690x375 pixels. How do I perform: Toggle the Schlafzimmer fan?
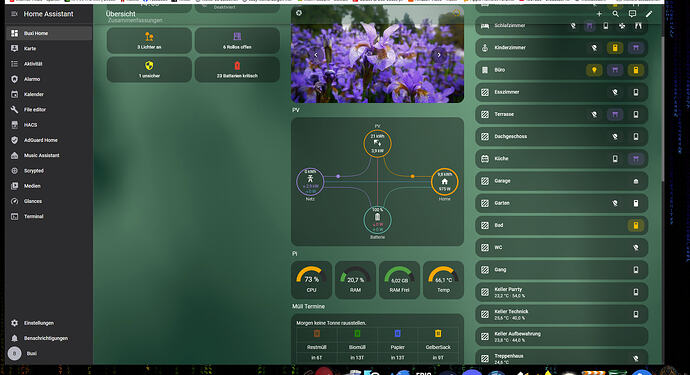(622, 26)
